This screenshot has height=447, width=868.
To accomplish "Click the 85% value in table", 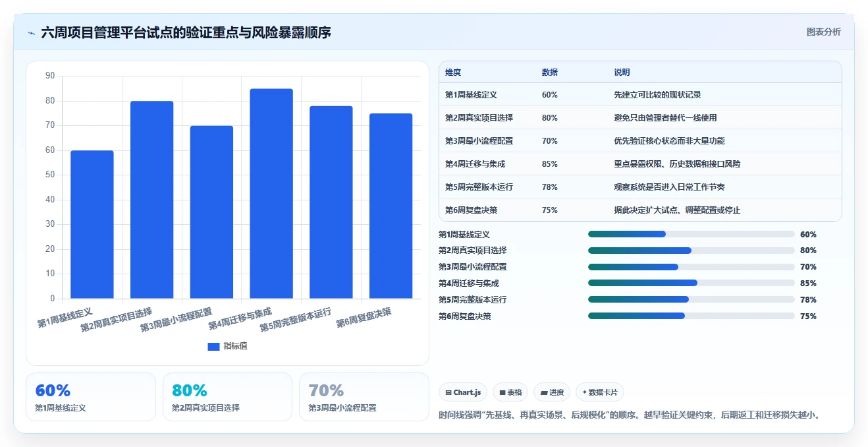I will 550,164.
